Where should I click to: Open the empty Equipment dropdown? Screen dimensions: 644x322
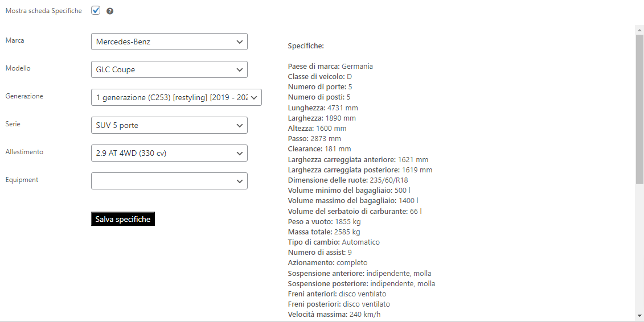point(169,181)
